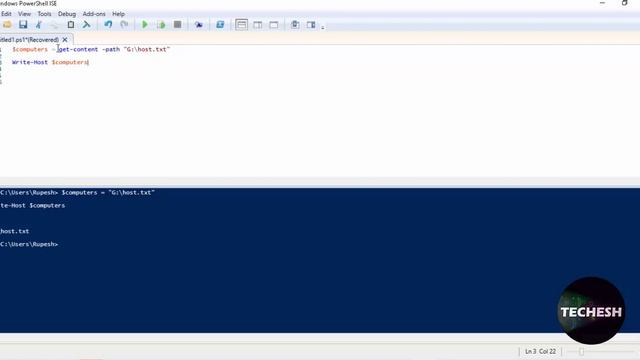The width and height of the screenshot is (640, 360).
Task: Click the grayed-out Copy icon
Action: tap(54, 25)
